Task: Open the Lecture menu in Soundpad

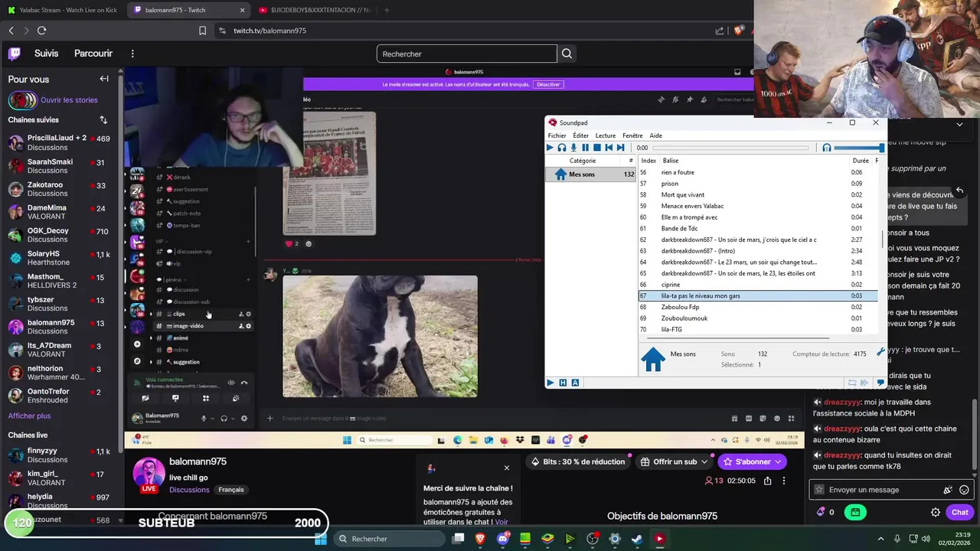Action: point(605,135)
